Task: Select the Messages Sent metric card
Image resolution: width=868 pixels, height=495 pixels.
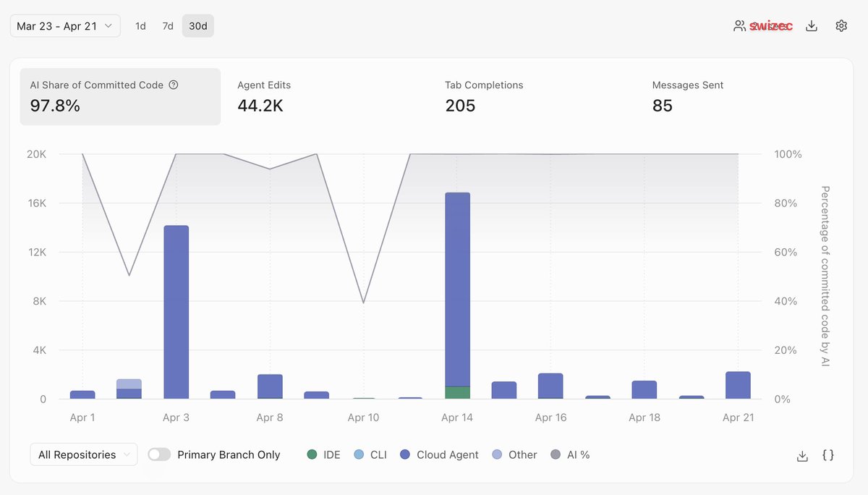Action: [742, 97]
